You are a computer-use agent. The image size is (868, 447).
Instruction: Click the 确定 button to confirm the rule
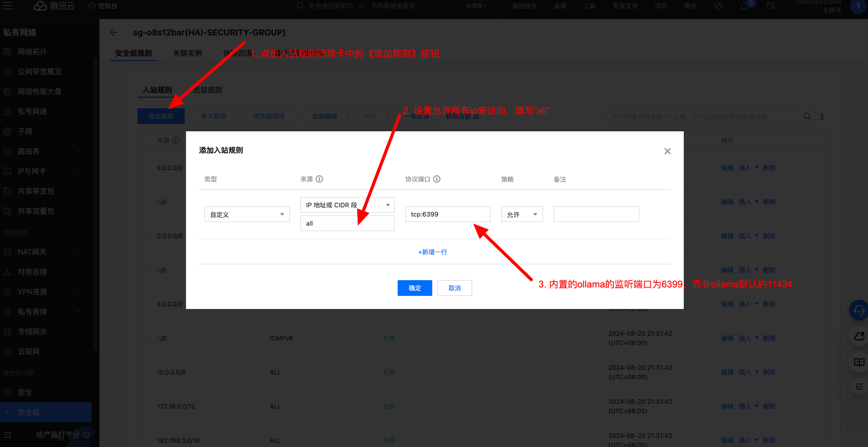tap(415, 288)
